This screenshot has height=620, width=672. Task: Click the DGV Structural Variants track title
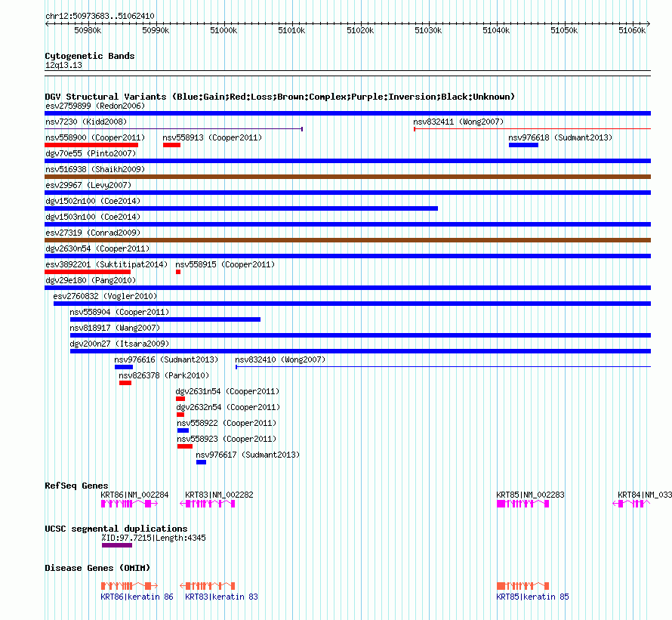coord(279,97)
